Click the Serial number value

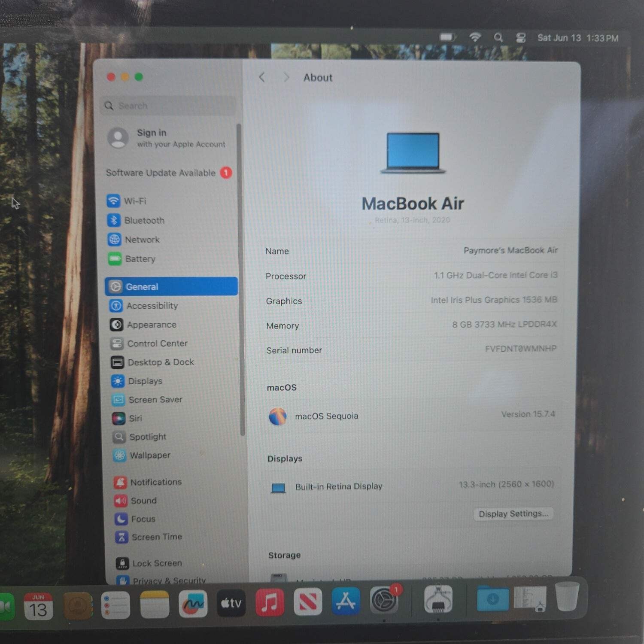(x=520, y=349)
